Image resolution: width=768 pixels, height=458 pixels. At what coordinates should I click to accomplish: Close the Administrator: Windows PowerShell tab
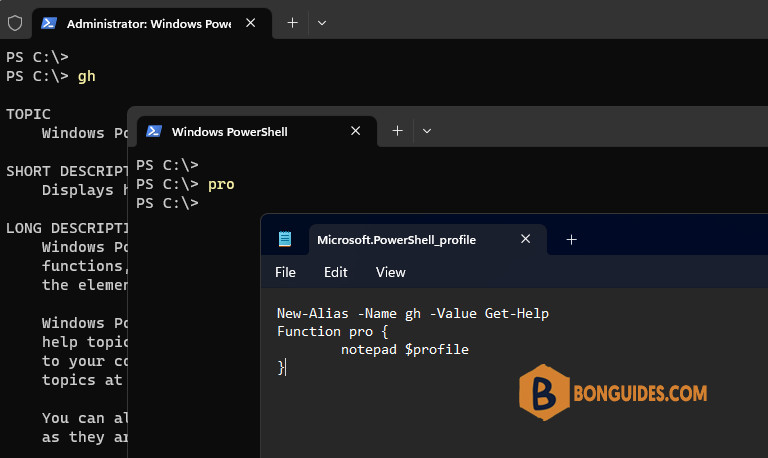250,23
